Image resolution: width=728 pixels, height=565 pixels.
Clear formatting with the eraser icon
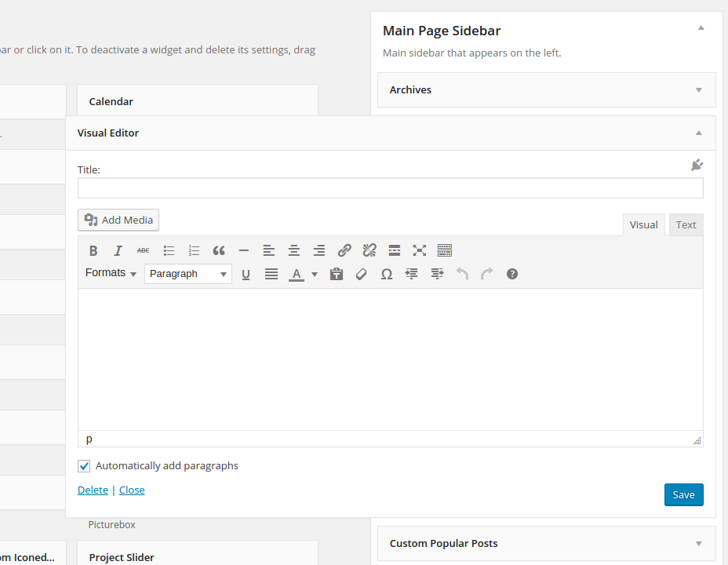click(362, 274)
